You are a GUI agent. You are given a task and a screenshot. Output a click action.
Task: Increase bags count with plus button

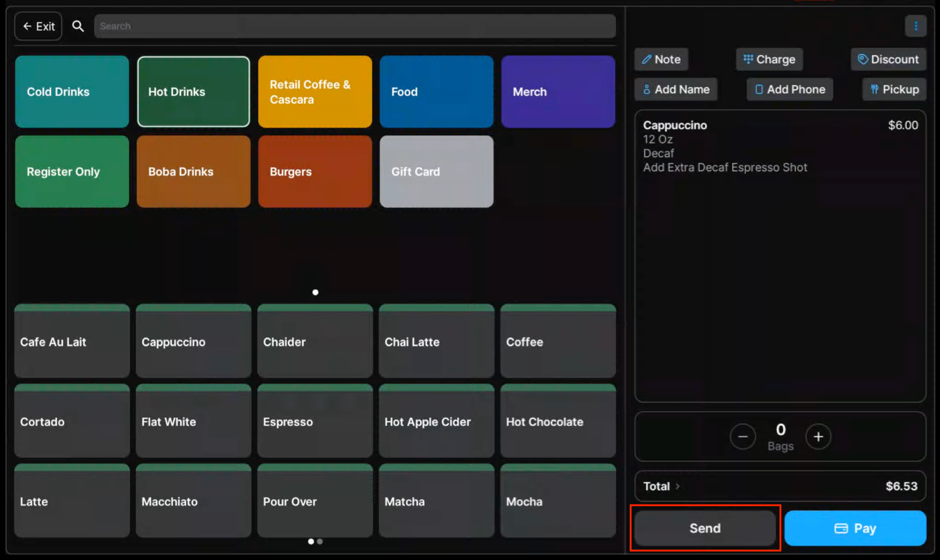pos(818,437)
